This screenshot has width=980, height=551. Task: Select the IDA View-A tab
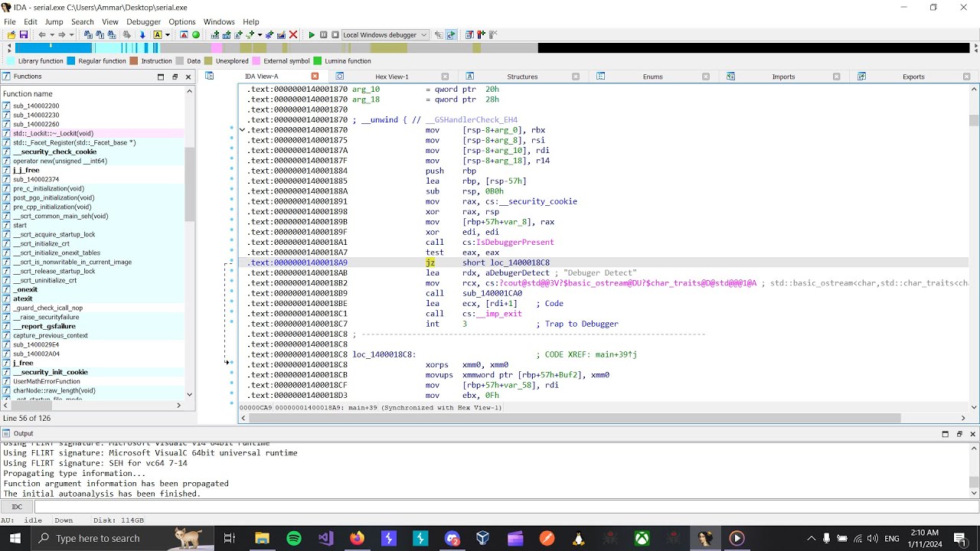click(261, 77)
